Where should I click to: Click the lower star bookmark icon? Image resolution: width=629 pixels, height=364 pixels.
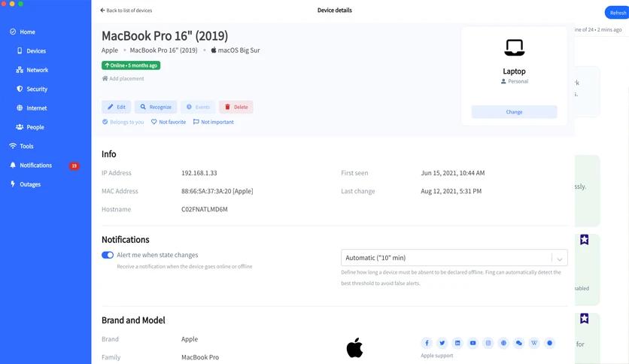[585, 319]
